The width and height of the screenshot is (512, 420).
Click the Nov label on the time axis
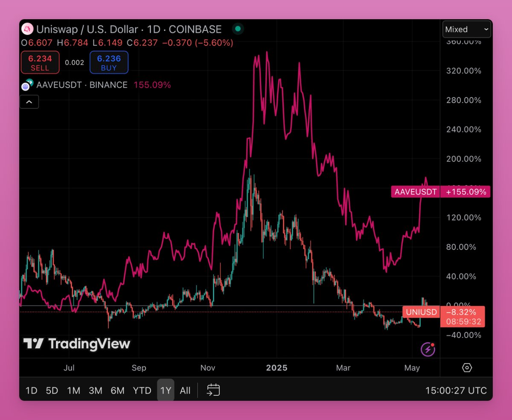pos(208,367)
